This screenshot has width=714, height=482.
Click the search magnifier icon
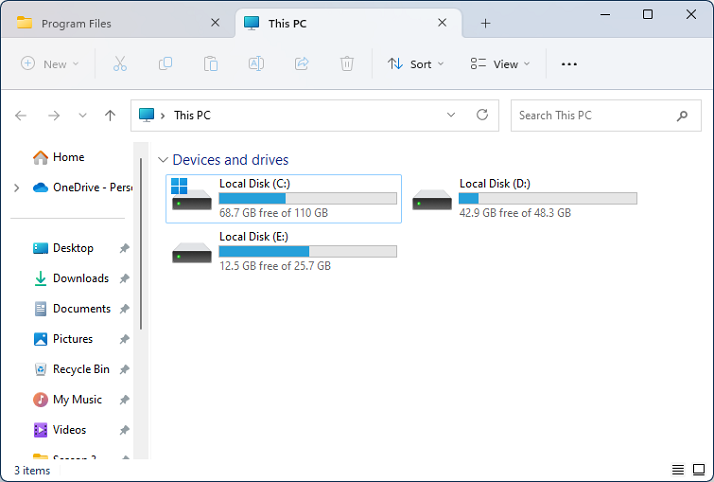point(682,116)
